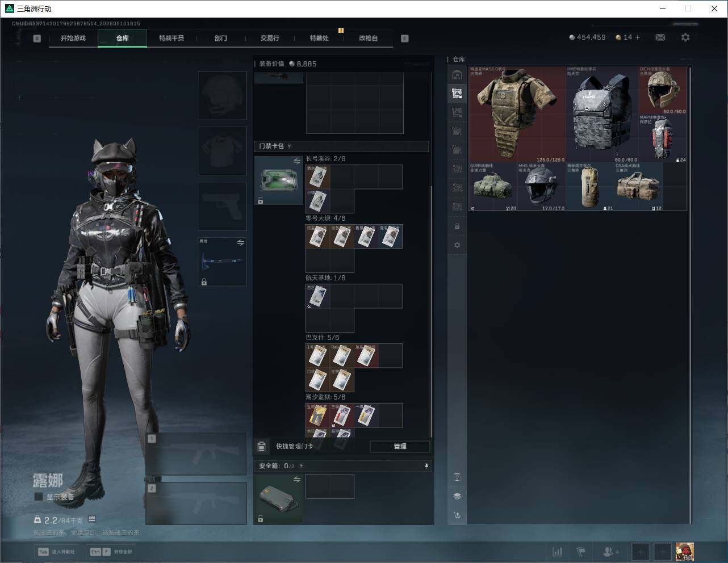The height and width of the screenshot is (563, 728).
Task: Select the DICH-9 helmet in warehouse
Action: point(663,91)
